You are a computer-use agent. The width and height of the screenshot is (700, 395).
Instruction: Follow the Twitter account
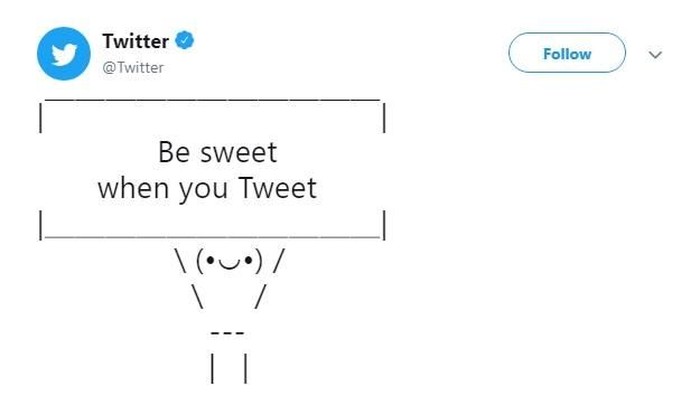pos(567,53)
